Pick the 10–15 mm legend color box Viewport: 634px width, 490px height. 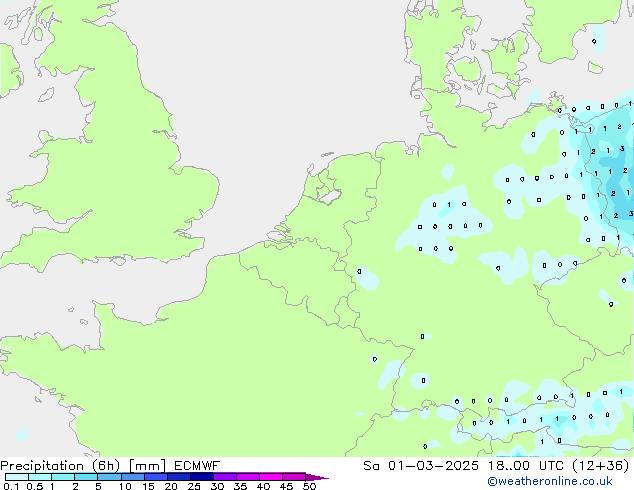click(133, 477)
